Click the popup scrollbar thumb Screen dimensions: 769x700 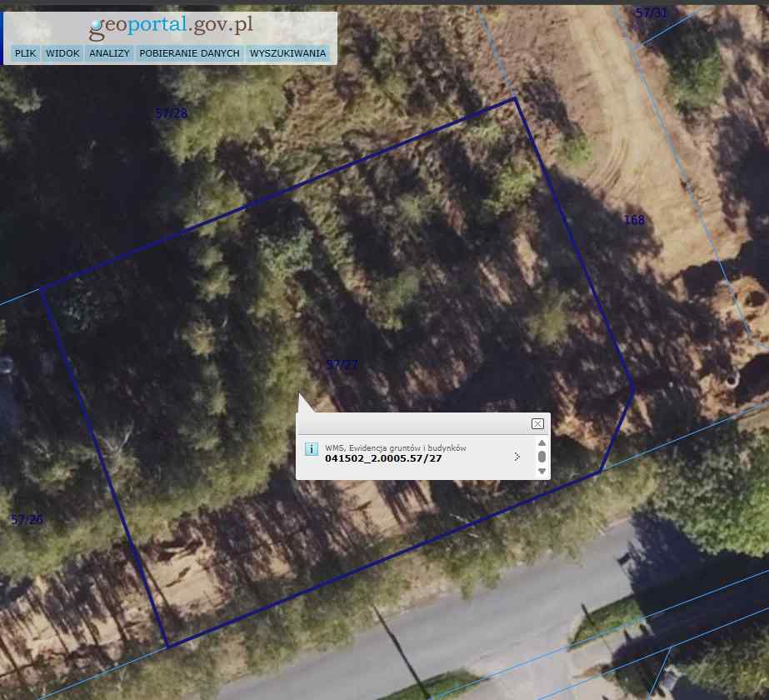(542, 457)
